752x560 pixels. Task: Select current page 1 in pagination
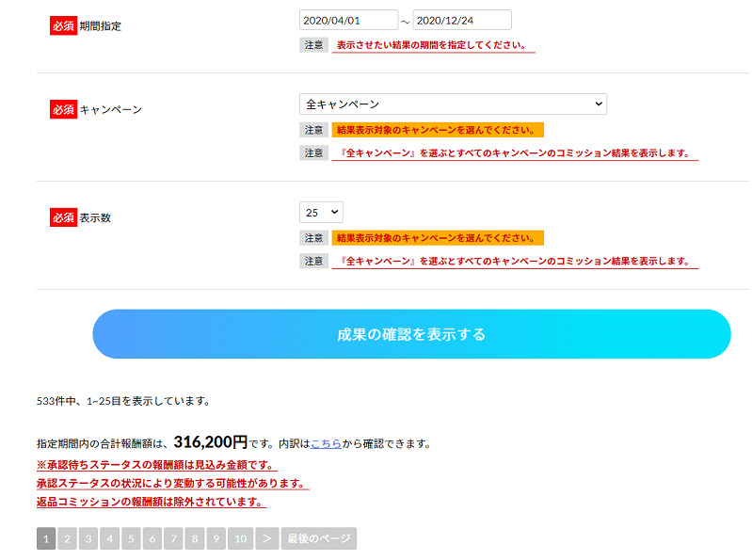[46, 538]
